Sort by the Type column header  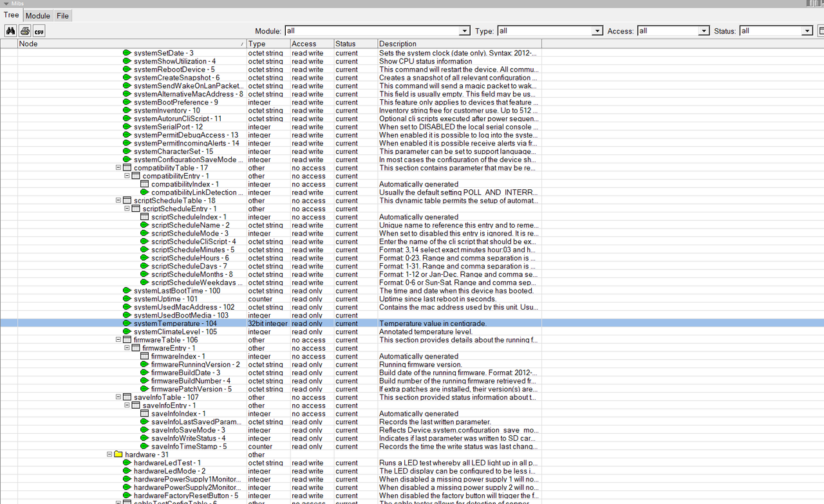tap(268, 44)
